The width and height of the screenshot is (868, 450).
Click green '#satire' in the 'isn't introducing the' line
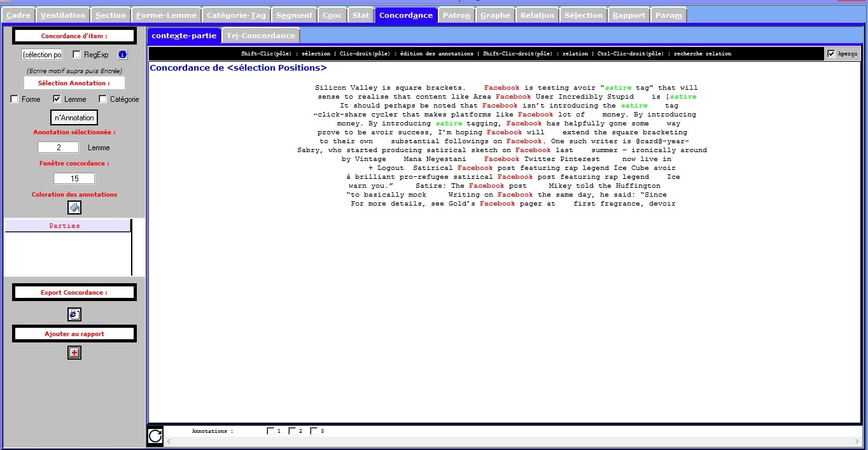(634, 106)
